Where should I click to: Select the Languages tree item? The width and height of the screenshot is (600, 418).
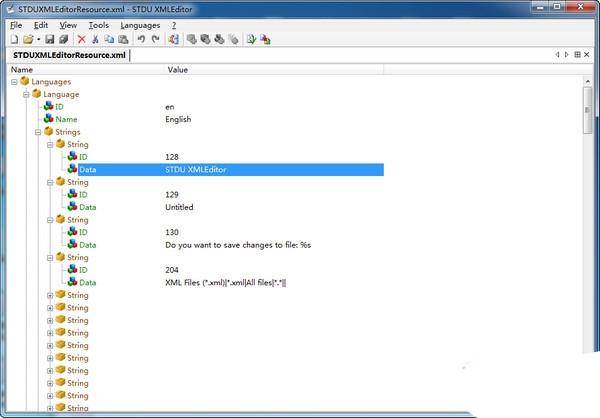tap(51, 82)
